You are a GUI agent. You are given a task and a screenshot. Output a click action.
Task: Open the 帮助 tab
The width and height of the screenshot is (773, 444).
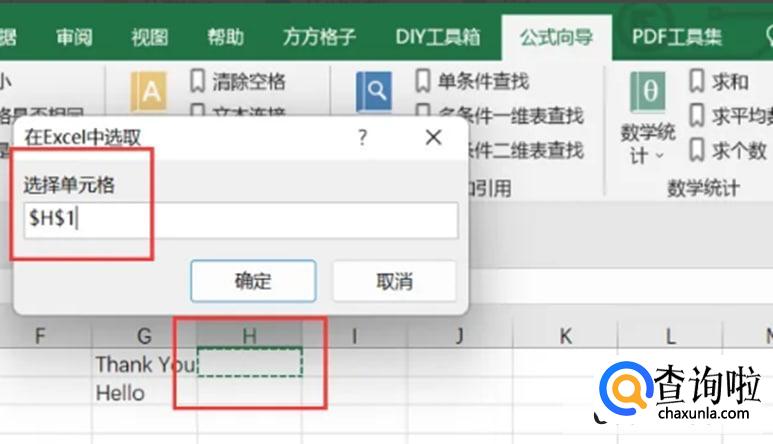(x=225, y=37)
